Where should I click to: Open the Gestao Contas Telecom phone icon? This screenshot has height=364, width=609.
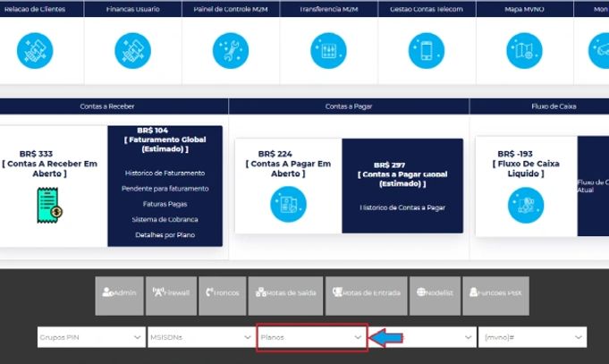click(x=427, y=51)
